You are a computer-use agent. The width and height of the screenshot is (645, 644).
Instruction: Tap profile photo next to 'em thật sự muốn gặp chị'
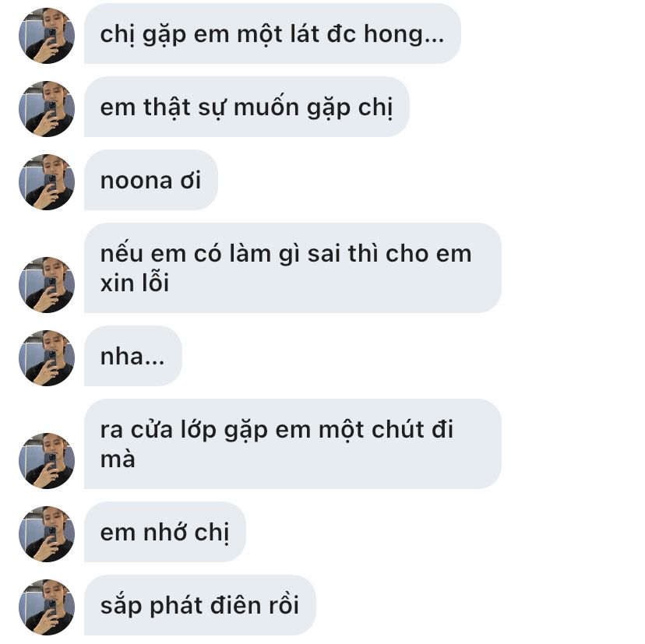[47, 109]
